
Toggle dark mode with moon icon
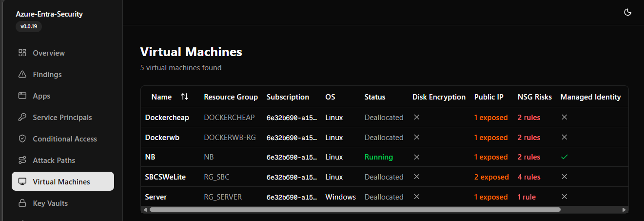tap(628, 13)
